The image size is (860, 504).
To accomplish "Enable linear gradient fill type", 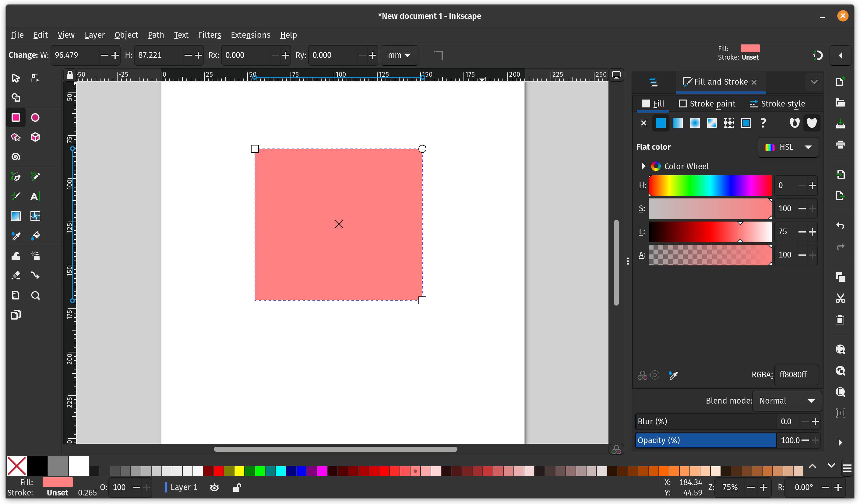I will tap(677, 123).
